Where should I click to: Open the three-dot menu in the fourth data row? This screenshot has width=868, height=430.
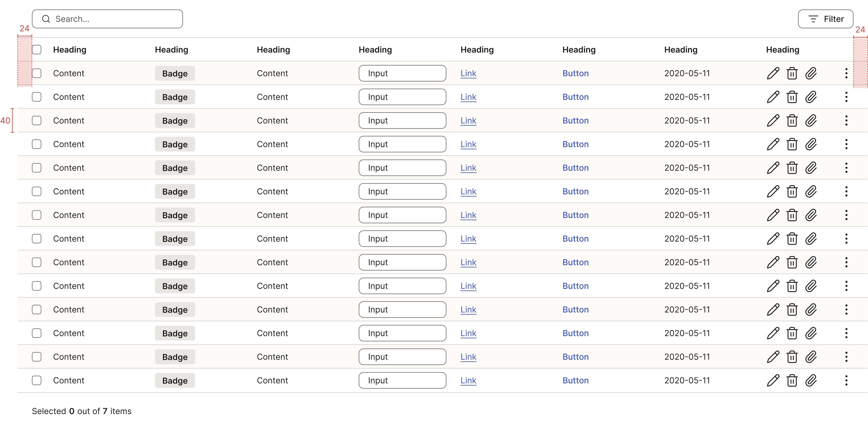click(846, 144)
